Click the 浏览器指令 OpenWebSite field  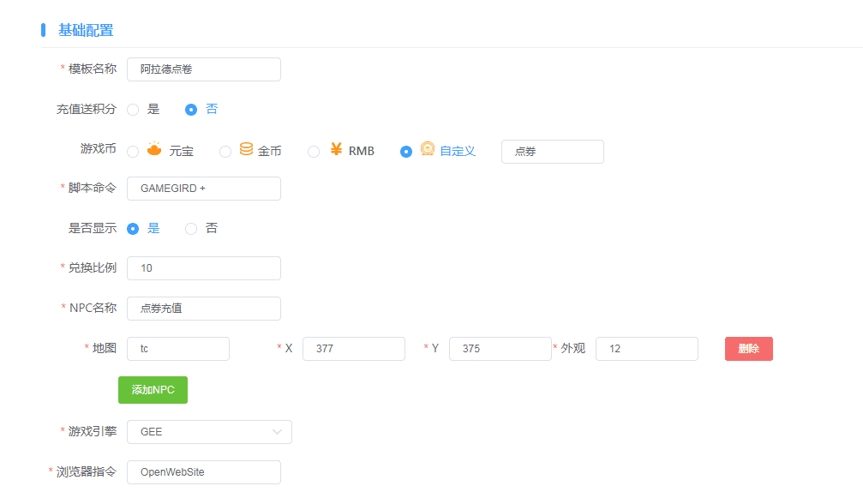coord(203,472)
